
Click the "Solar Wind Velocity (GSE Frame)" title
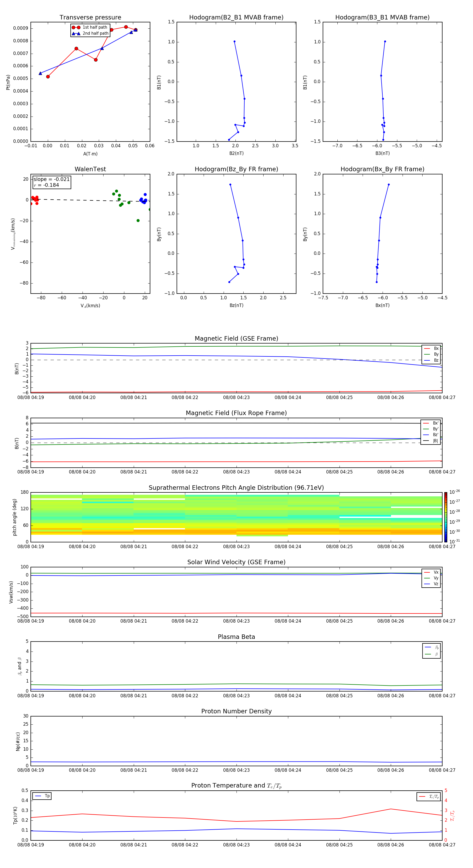pyautogui.click(x=236, y=562)
